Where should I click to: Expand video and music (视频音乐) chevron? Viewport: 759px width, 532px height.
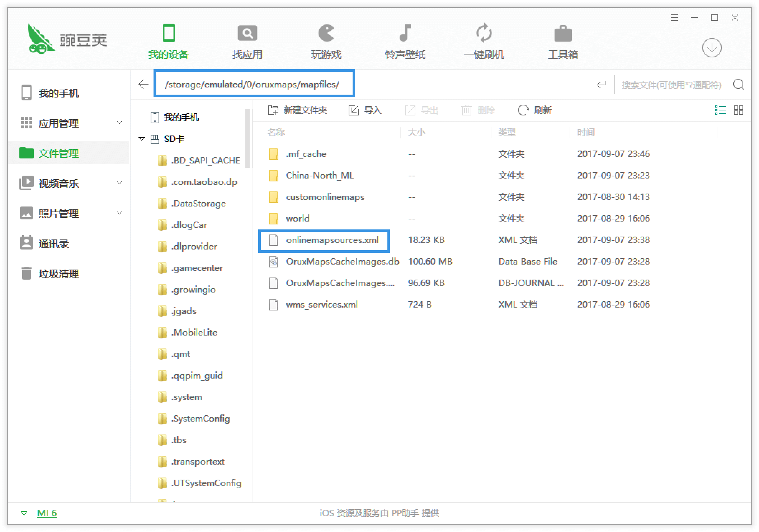(119, 183)
